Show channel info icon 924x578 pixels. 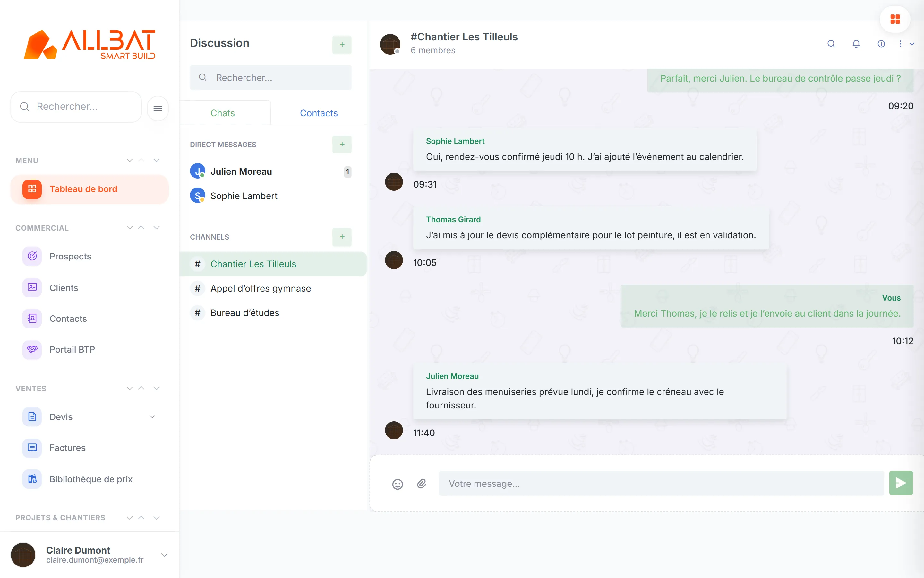[x=881, y=44]
